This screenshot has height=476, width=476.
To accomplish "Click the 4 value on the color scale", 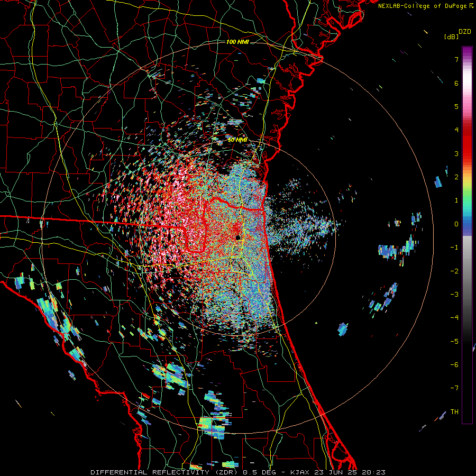I will (x=456, y=130).
